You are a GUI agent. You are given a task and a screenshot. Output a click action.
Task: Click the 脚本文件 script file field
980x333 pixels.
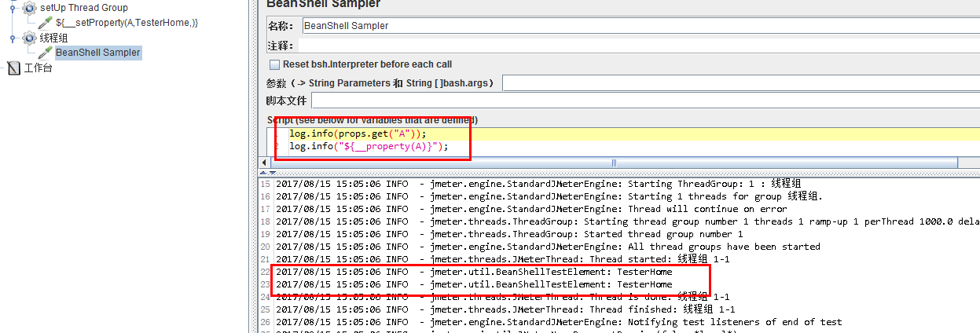click(x=644, y=101)
